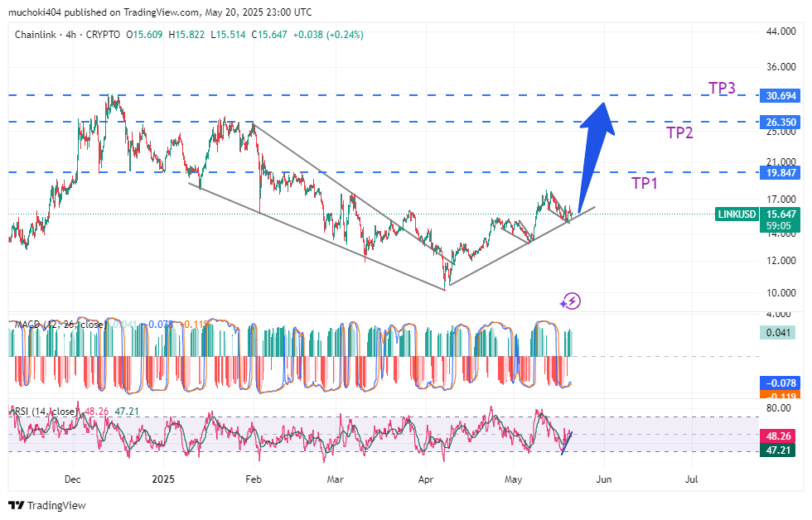Select the TP2 text label

(680, 132)
